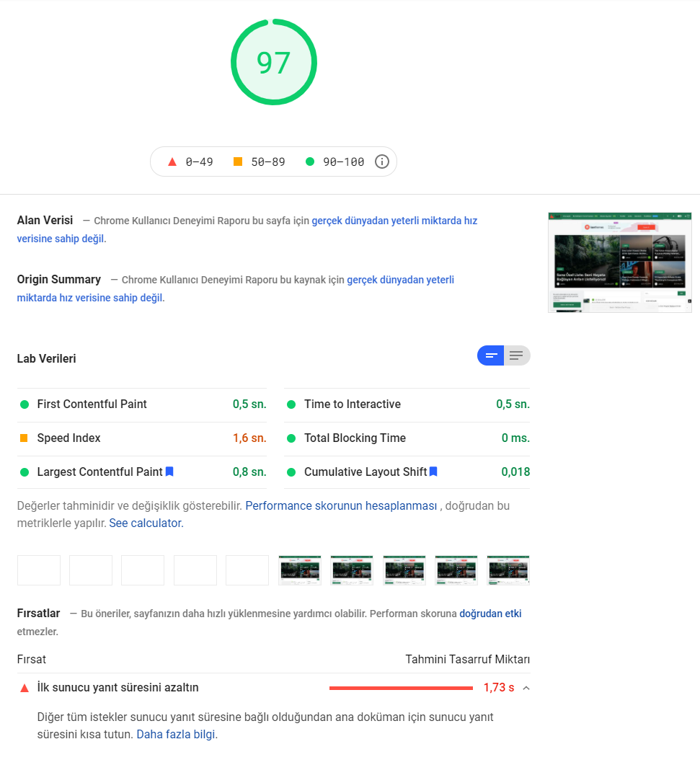Click the 1,73 s estimated savings value

[499, 688]
